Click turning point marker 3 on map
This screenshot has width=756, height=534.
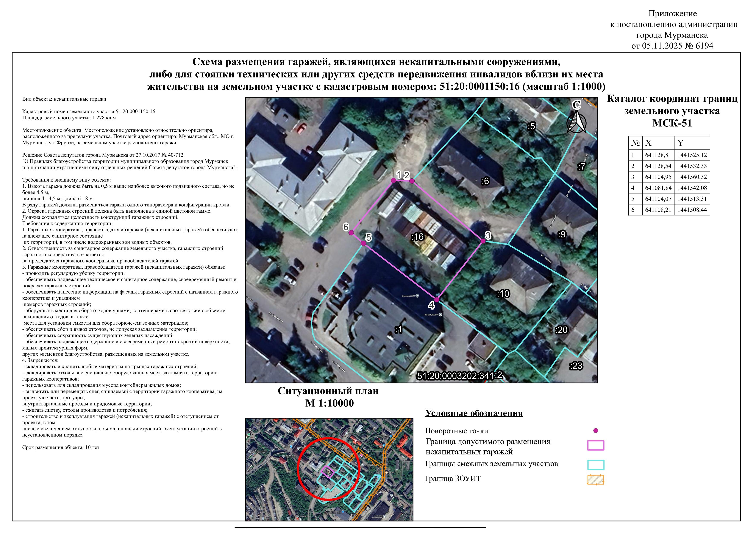(x=483, y=241)
